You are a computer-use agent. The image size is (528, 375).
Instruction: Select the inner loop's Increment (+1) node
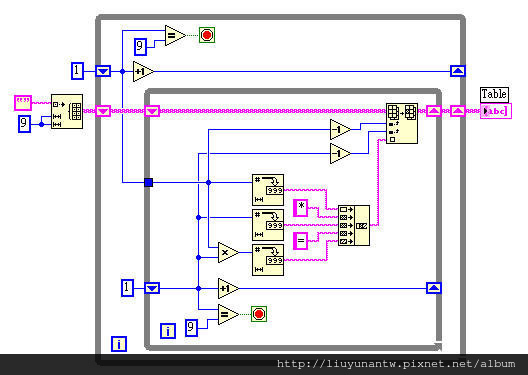228,288
